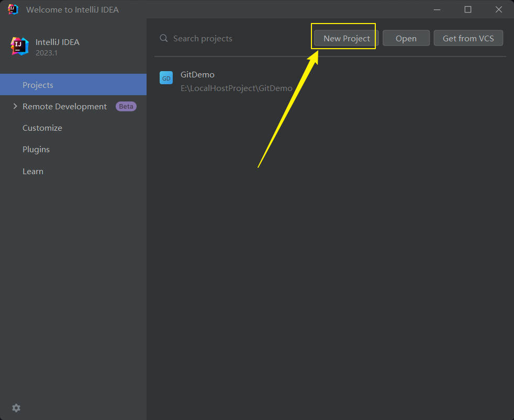Minimize the Welcome window
The image size is (514, 420).
pyautogui.click(x=437, y=9)
